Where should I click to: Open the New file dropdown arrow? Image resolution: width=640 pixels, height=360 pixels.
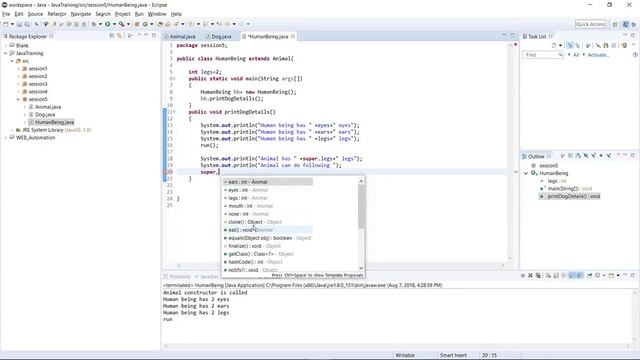pyautogui.click(x=12, y=24)
